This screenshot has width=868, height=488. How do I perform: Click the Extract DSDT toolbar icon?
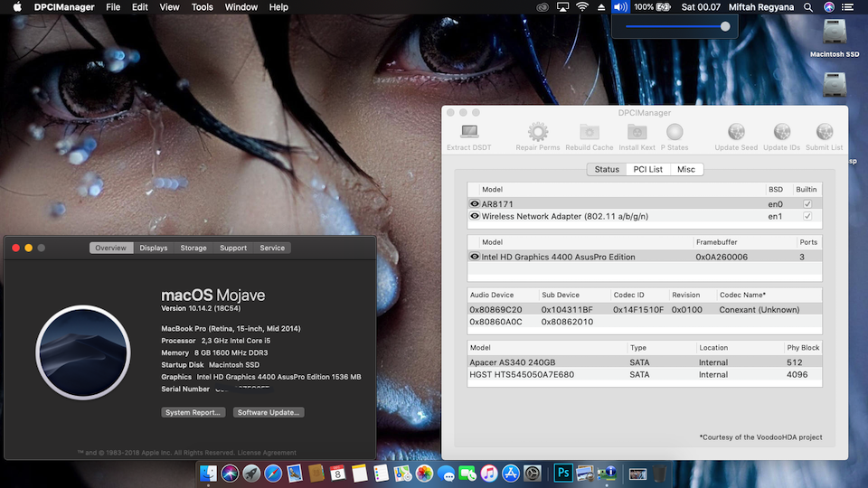click(x=469, y=133)
